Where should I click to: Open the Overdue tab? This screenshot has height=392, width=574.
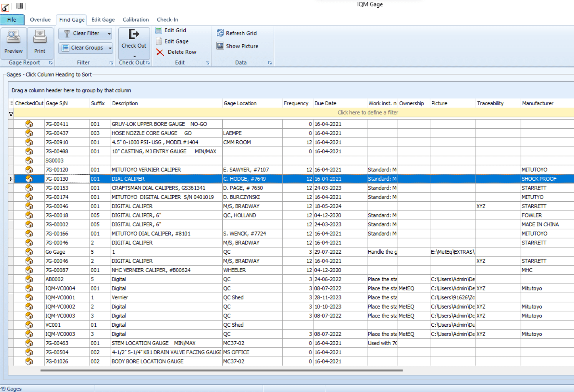[x=40, y=20]
